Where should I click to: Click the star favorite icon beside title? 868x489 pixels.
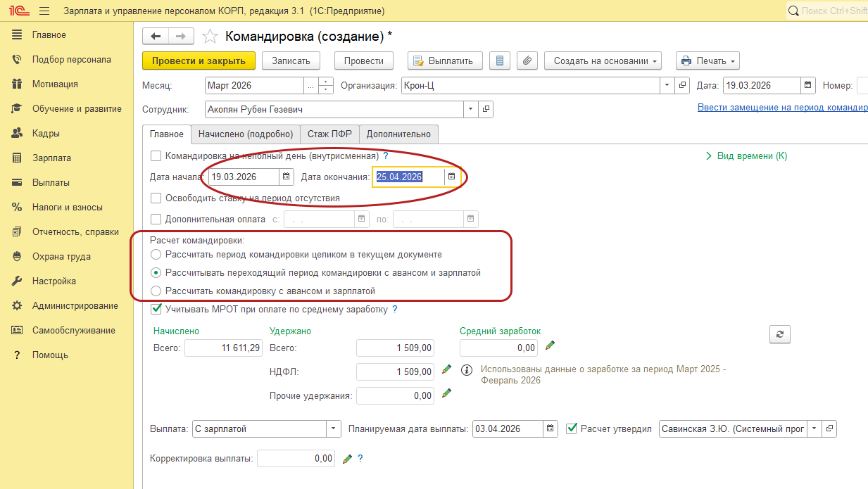pos(210,37)
